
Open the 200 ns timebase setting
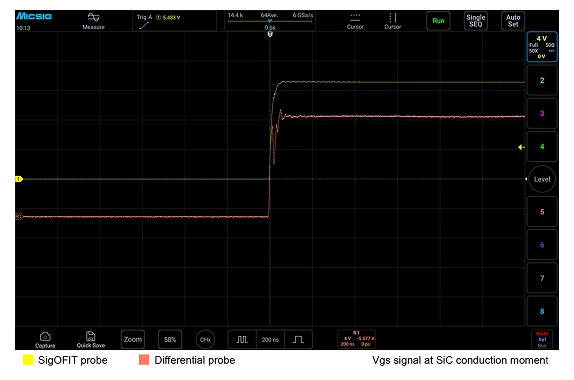coord(270,339)
